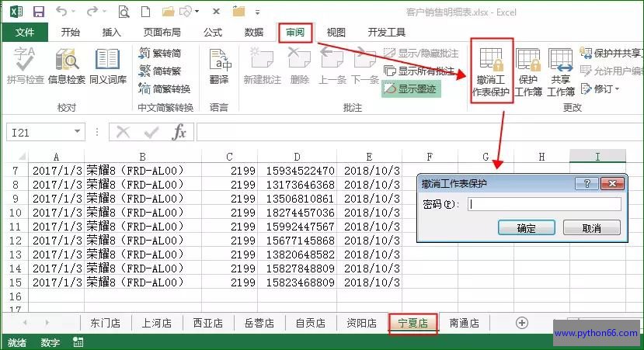Click the 取消 button in the dialog
644x350 pixels.
coord(592,228)
